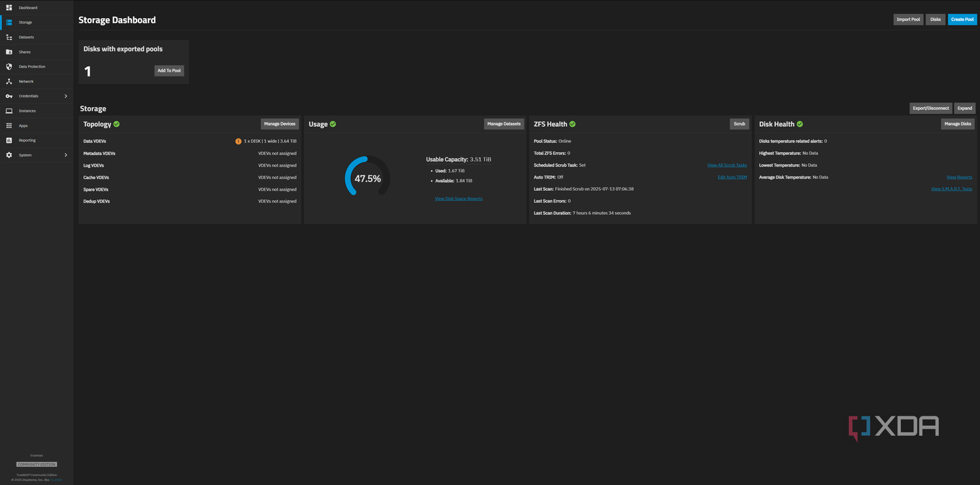980x485 pixels.
Task: Click the TrueNAS link in the footer
Action: [56, 480]
